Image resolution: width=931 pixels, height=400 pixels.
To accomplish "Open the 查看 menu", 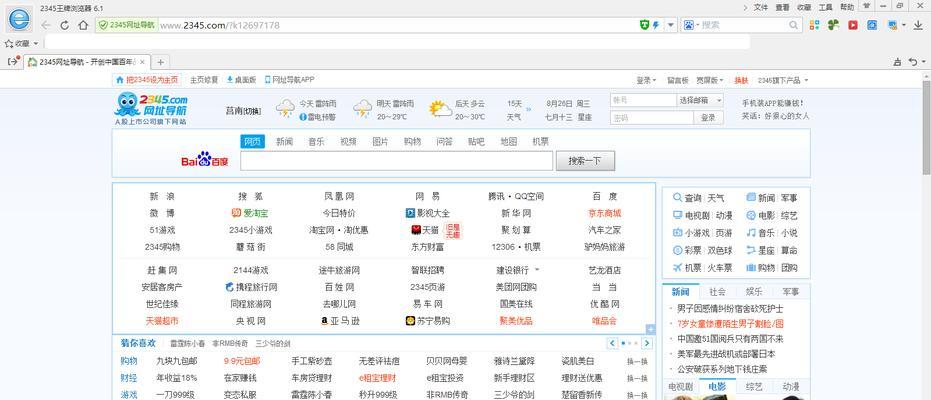I will [x=783, y=7].
